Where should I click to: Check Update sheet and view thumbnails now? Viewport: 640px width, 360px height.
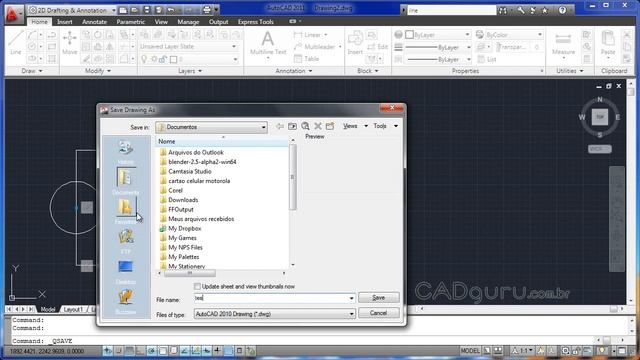point(198,287)
